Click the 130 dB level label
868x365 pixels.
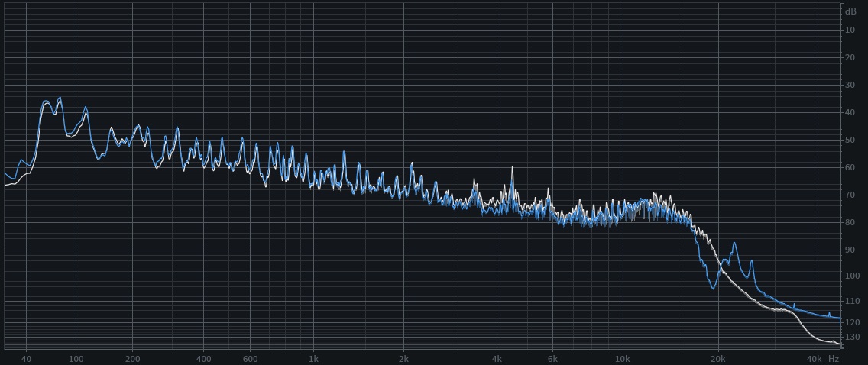(850, 337)
